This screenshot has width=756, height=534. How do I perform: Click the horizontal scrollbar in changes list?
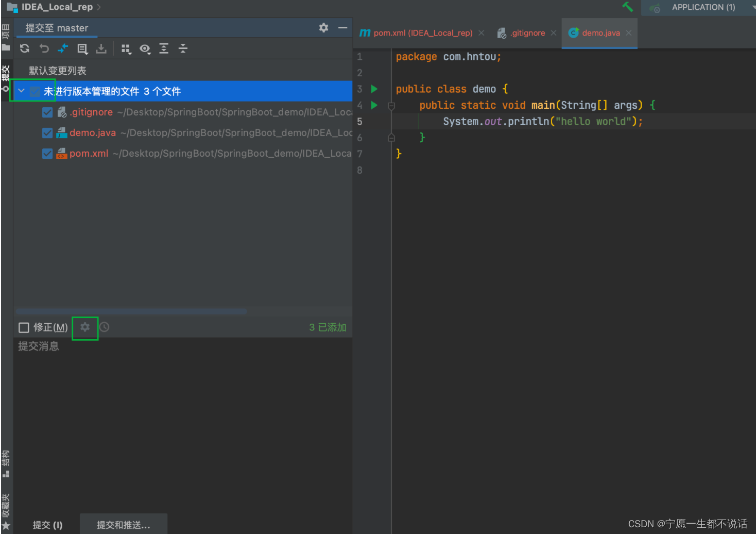point(131,311)
